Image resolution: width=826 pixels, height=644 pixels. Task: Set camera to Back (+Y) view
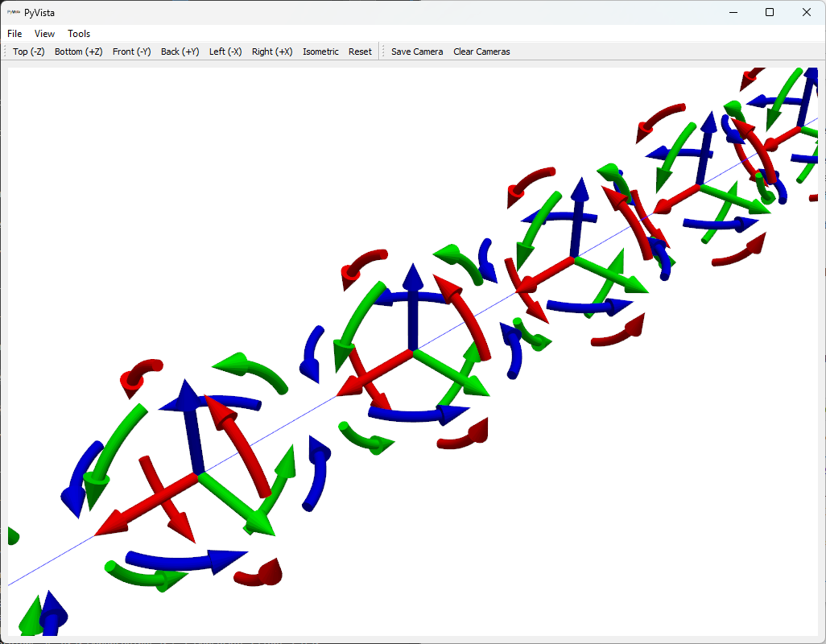(180, 52)
